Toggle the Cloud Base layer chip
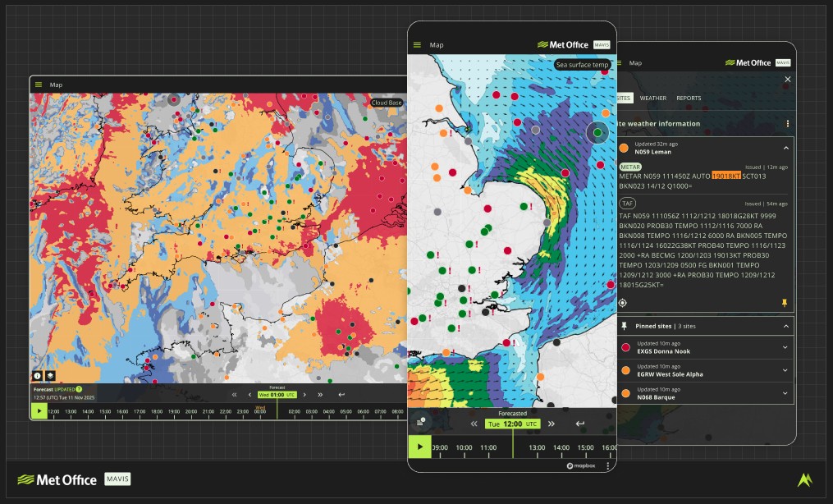833x504 pixels. (387, 103)
